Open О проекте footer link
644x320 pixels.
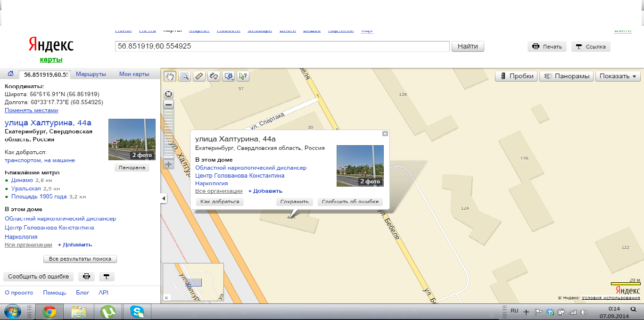point(19,293)
